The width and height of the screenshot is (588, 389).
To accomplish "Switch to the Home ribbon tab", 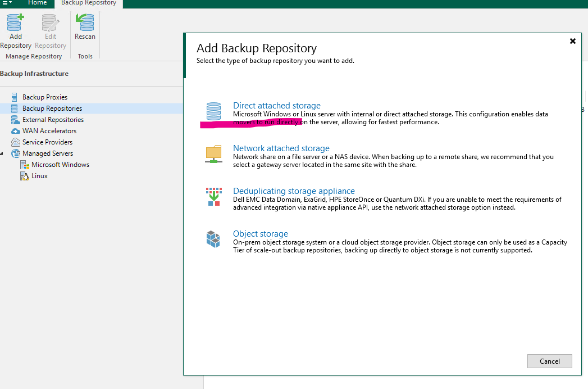I will coord(38,3).
